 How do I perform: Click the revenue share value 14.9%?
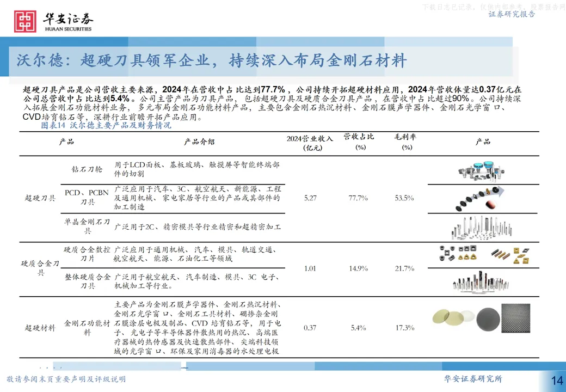(x=358, y=268)
